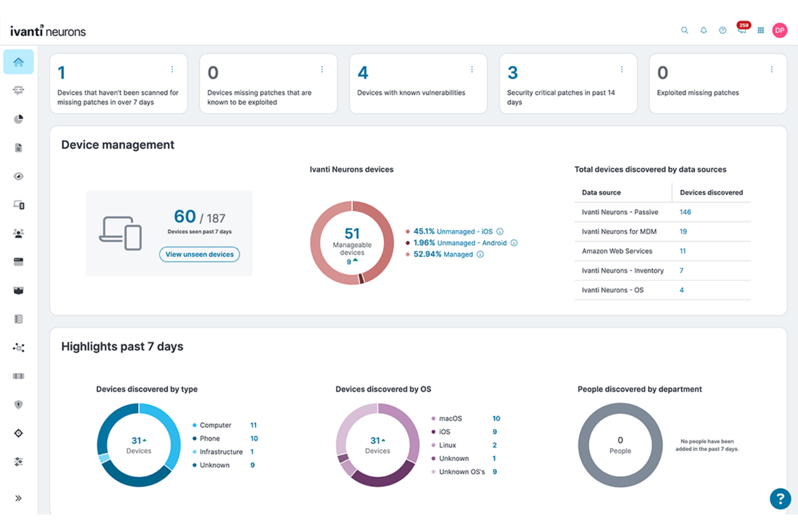The image size is (798, 532).
Task: Click the 0 People donut chart
Action: [620, 445]
